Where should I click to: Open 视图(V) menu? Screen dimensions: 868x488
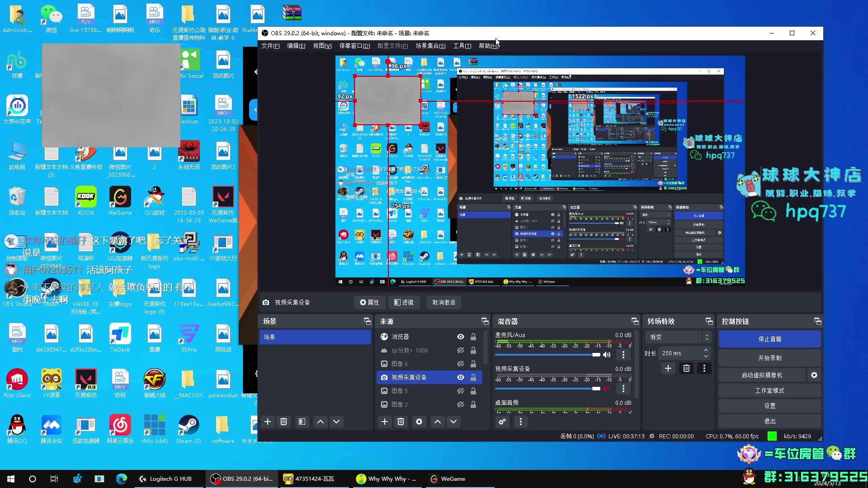[322, 46]
